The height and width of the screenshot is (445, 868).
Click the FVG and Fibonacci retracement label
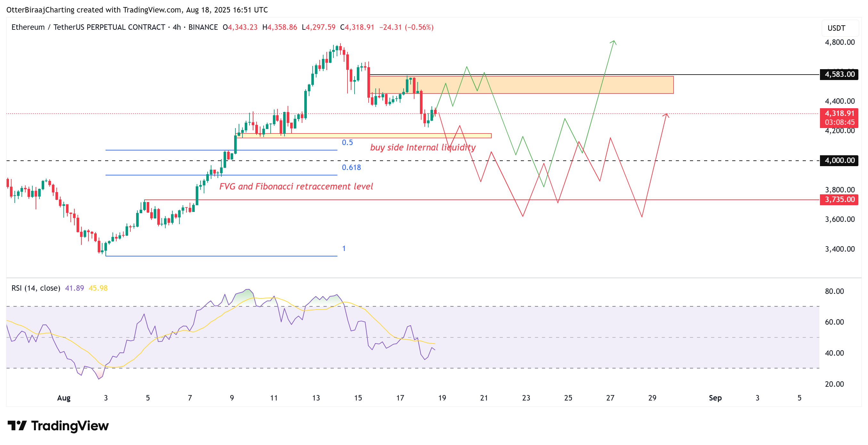[296, 186]
